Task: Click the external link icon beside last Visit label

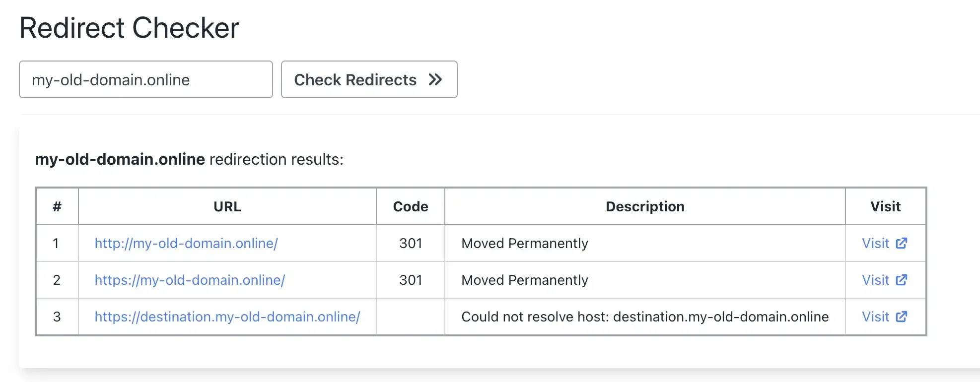Action: coord(902,317)
